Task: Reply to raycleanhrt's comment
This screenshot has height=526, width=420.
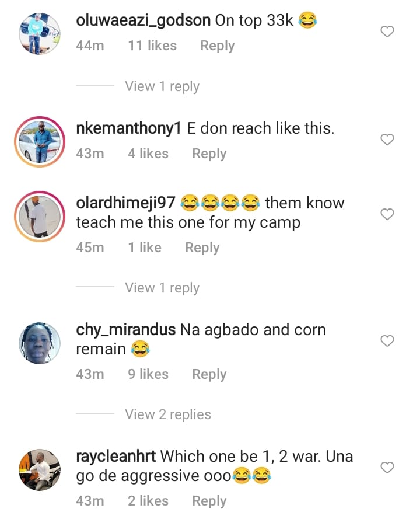Action: click(x=209, y=501)
